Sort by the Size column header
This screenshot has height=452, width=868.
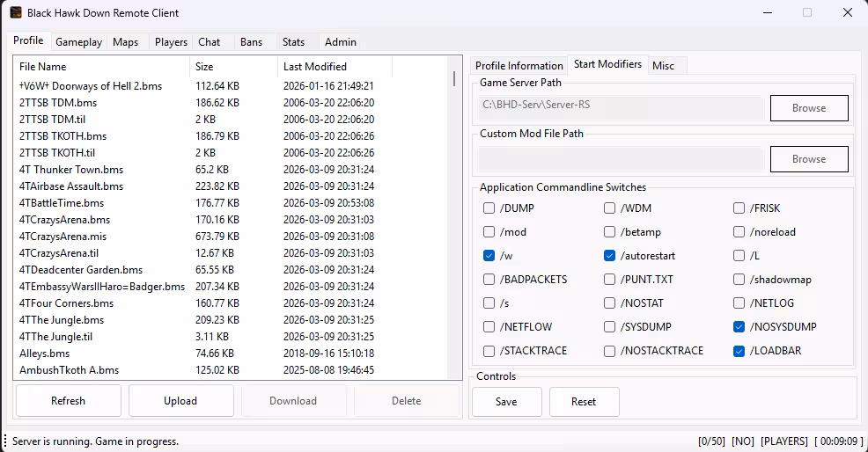pyautogui.click(x=233, y=67)
